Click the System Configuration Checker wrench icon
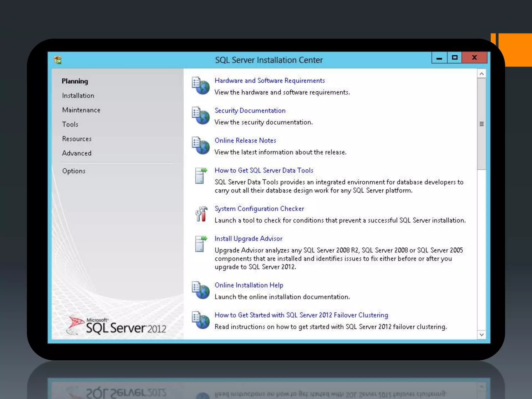Image resolution: width=532 pixels, height=399 pixels. click(x=201, y=214)
